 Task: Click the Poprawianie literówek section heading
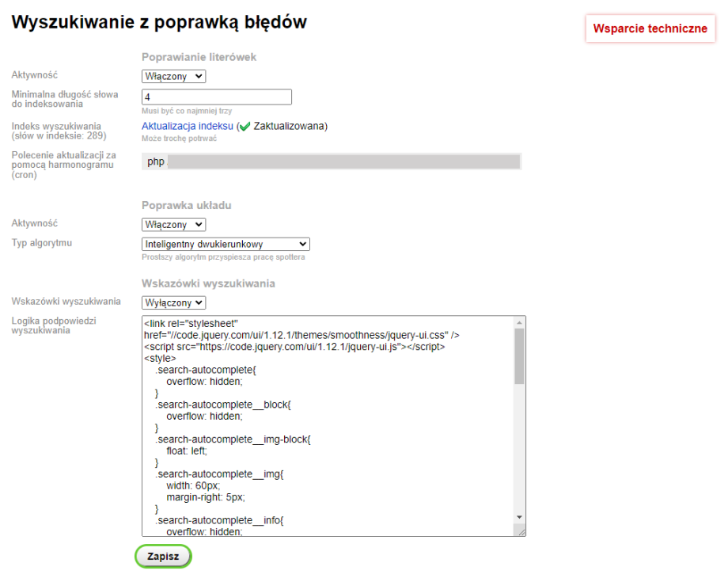pyautogui.click(x=201, y=57)
